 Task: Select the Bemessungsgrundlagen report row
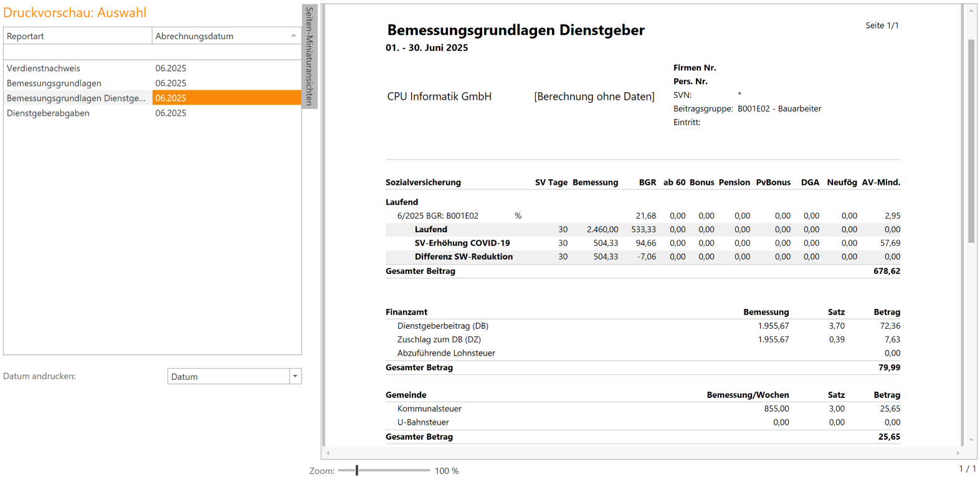tap(152, 83)
